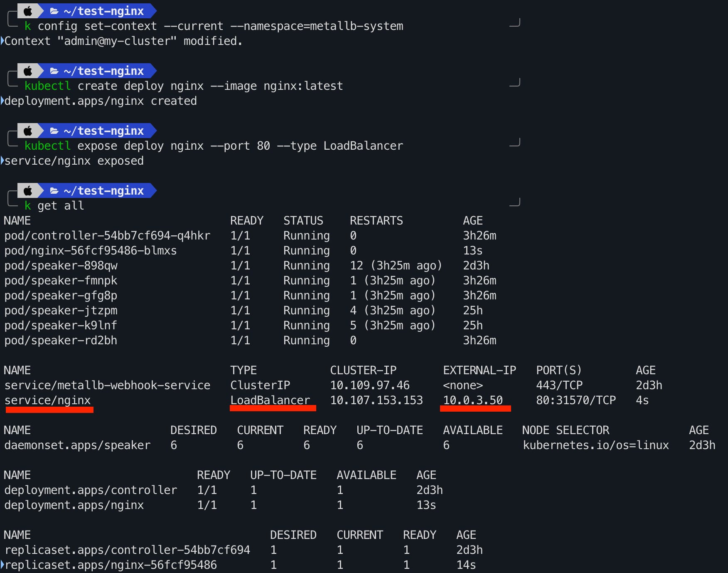728x573 pixels.
Task: Click the Apple logo in the first prompt
Action: 28,11
